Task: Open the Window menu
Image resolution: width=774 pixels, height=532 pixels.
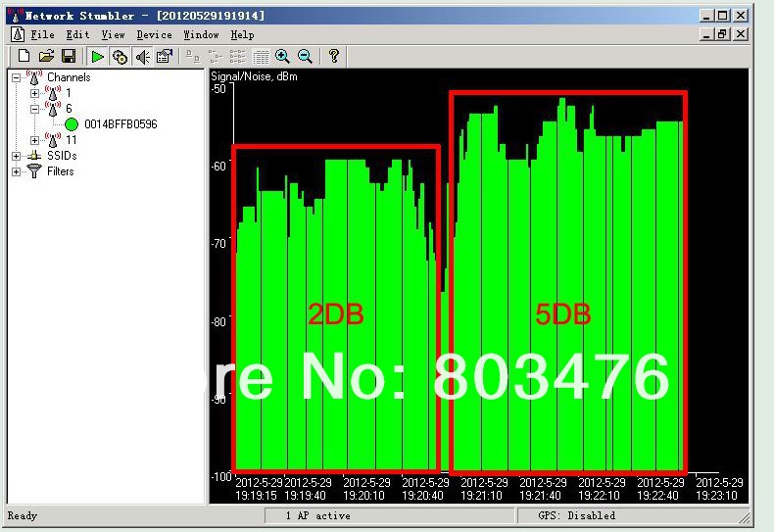Action: (201, 34)
